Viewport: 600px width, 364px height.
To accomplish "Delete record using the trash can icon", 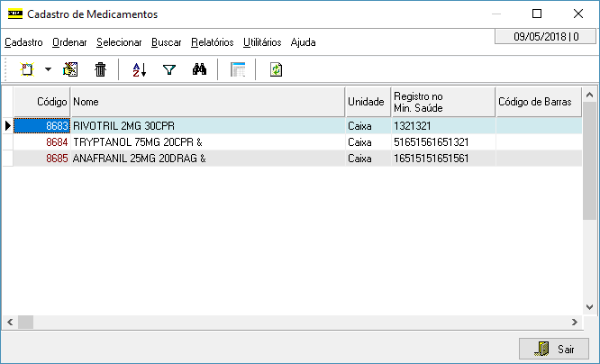I will [x=100, y=69].
